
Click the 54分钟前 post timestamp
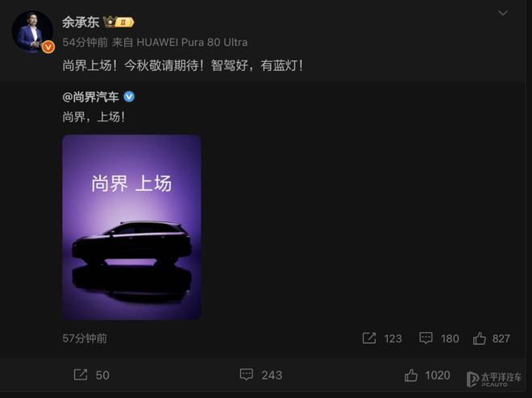coord(85,43)
